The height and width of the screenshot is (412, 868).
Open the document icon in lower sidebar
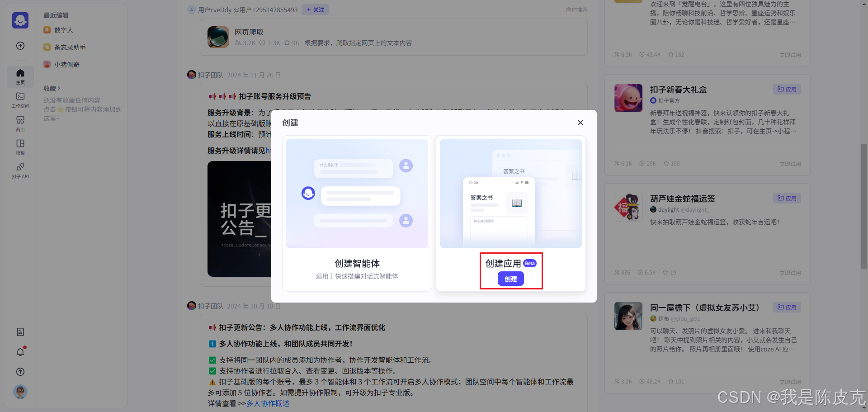click(x=20, y=332)
